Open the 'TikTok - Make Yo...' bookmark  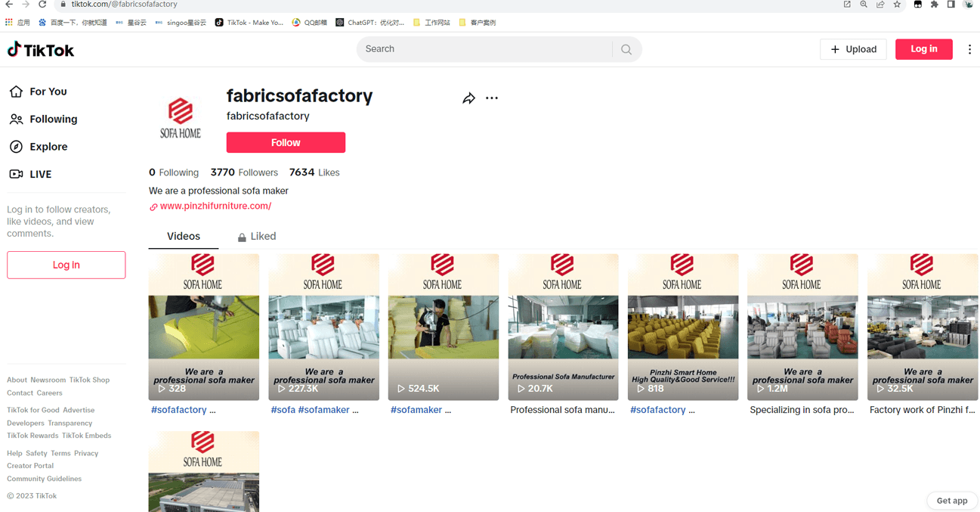pyautogui.click(x=249, y=23)
